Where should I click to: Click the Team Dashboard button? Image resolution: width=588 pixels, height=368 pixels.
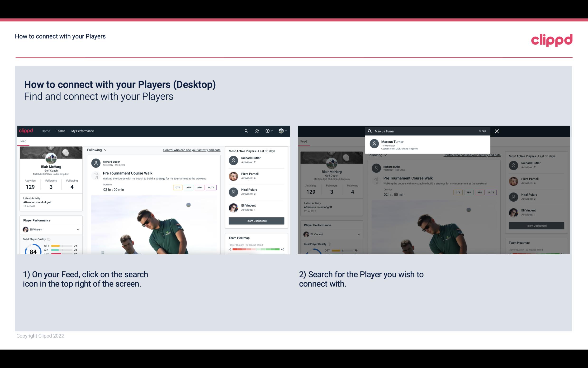(x=256, y=220)
